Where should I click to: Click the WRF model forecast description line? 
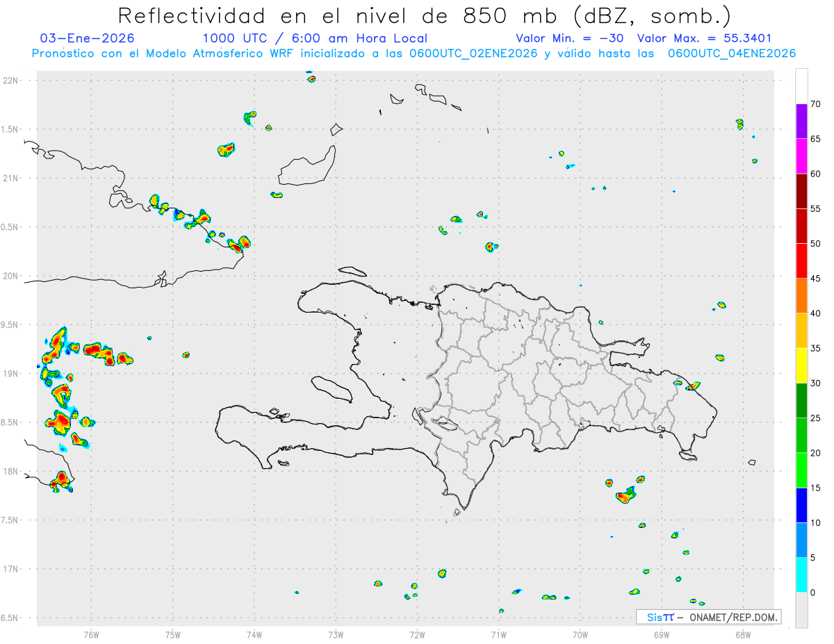point(414,53)
